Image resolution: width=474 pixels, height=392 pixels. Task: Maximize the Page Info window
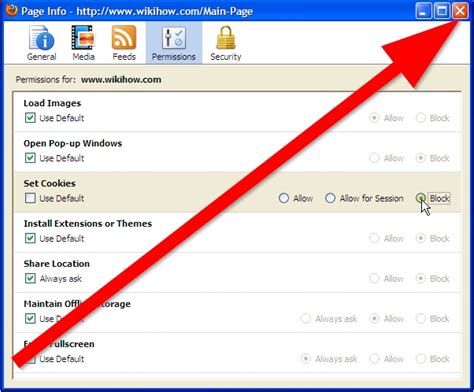(x=442, y=11)
